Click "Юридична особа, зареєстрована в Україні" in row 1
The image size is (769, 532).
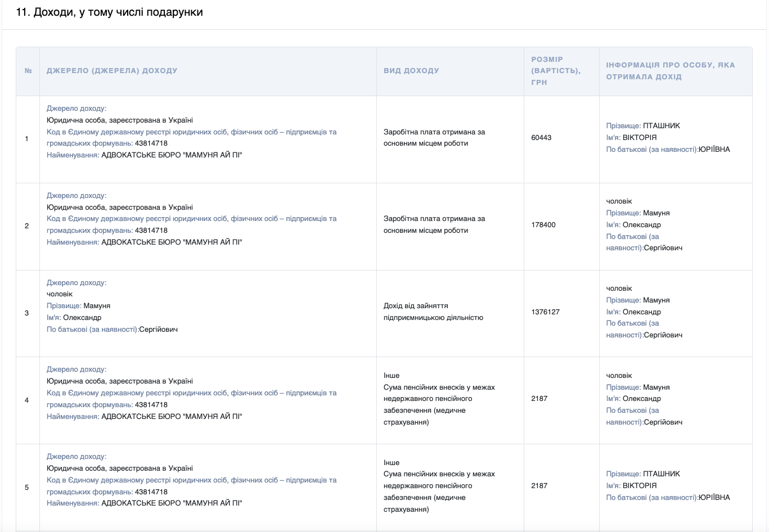(x=120, y=120)
